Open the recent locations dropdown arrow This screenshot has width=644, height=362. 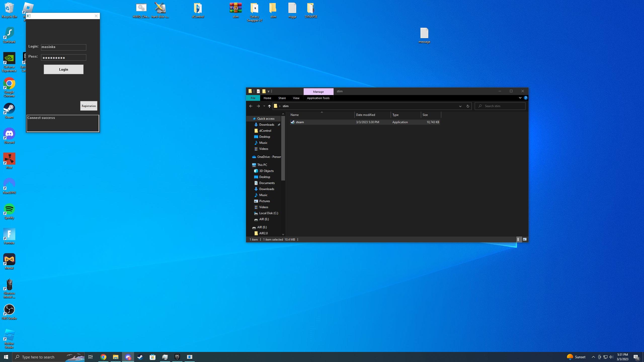264,106
